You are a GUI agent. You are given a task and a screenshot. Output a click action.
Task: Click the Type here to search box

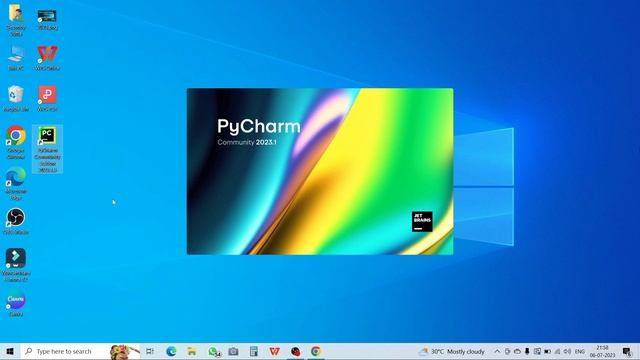[80, 351]
